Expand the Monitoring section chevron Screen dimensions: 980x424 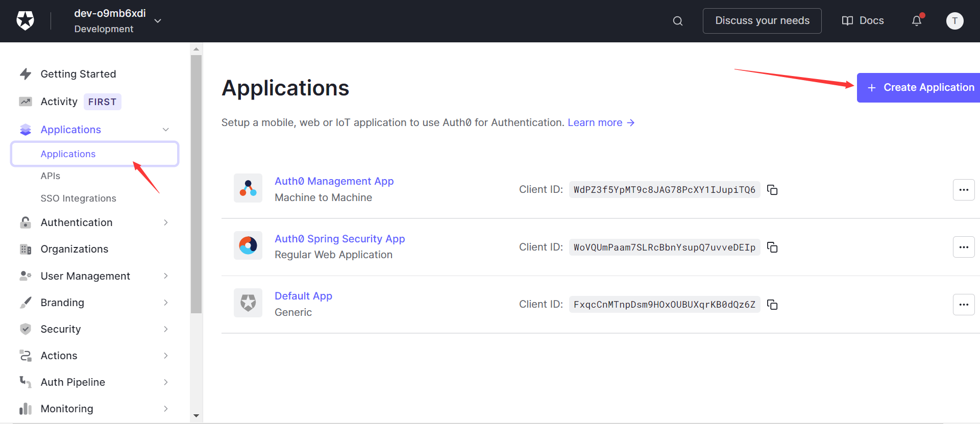166,409
